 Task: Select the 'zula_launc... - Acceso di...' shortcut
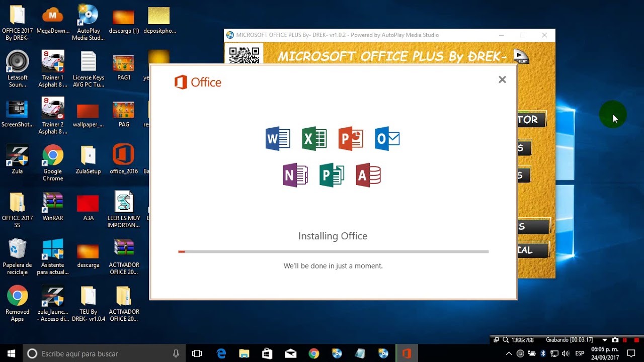(x=53, y=304)
